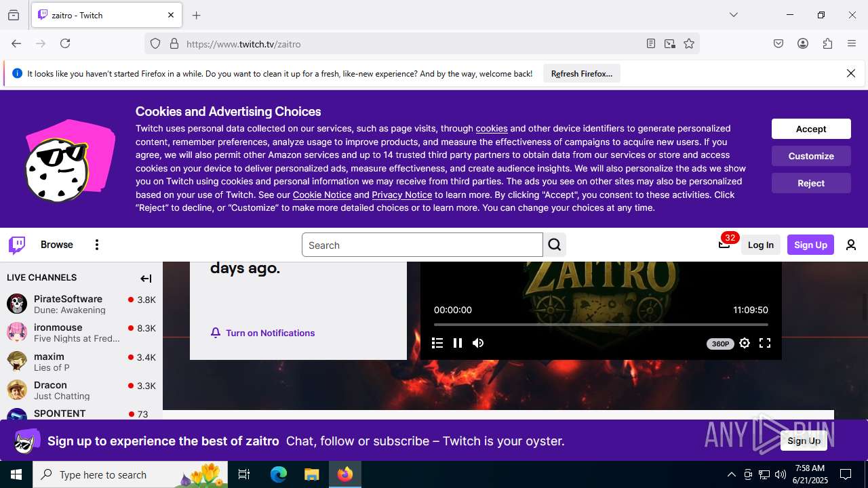Click the Log In button

(x=761, y=245)
